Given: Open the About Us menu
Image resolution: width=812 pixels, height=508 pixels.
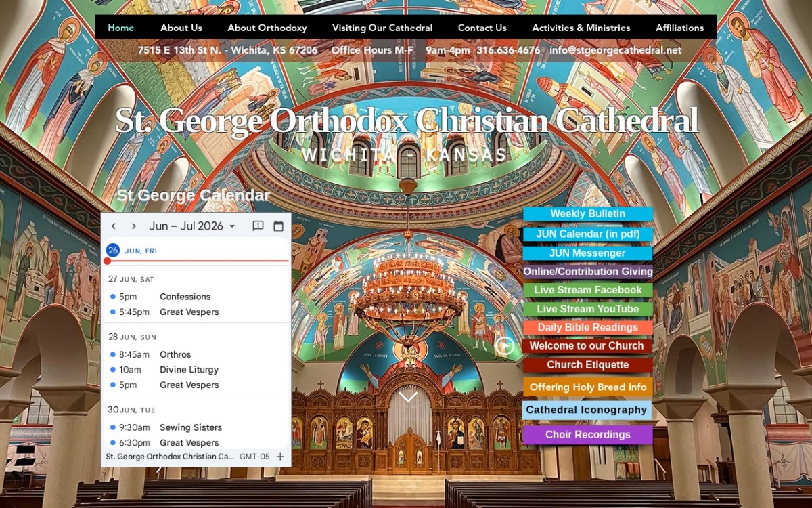Looking at the screenshot, I should pyautogui.click(x=181, y=28).
